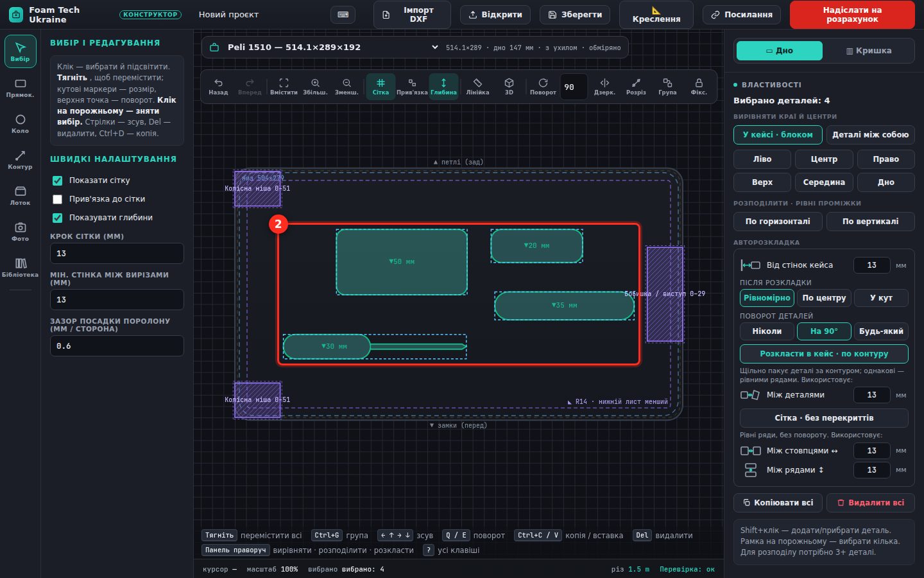Viewport: 924px width, 578px height.
Task: Click the Група group icon
Action: point(667,87)
